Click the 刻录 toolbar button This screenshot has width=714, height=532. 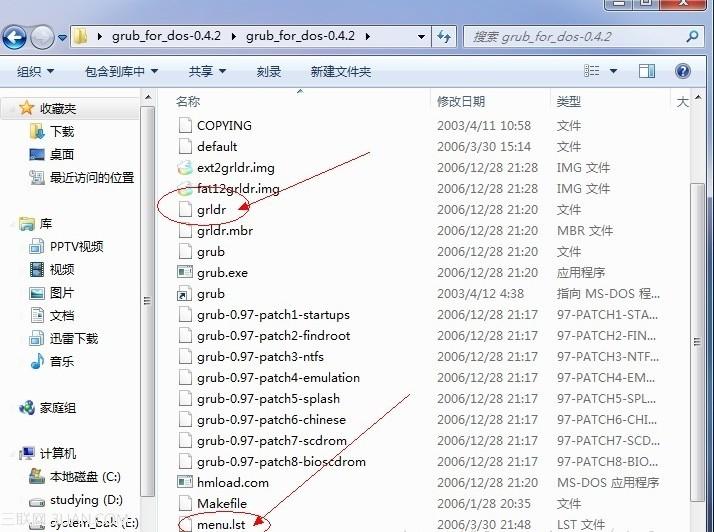coord(269,72)
